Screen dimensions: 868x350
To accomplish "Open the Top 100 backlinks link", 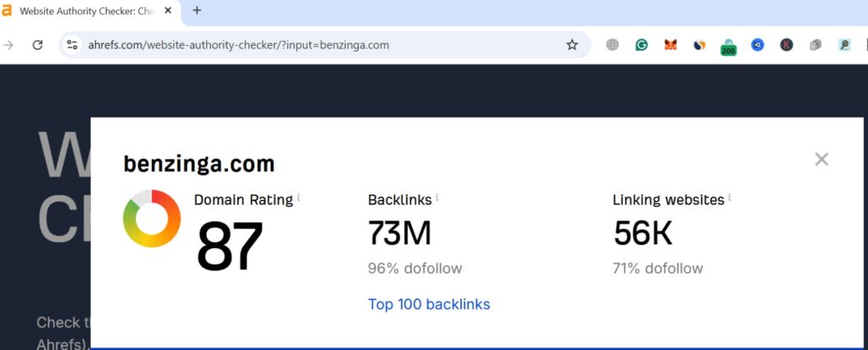I will (x=429, y=304).
